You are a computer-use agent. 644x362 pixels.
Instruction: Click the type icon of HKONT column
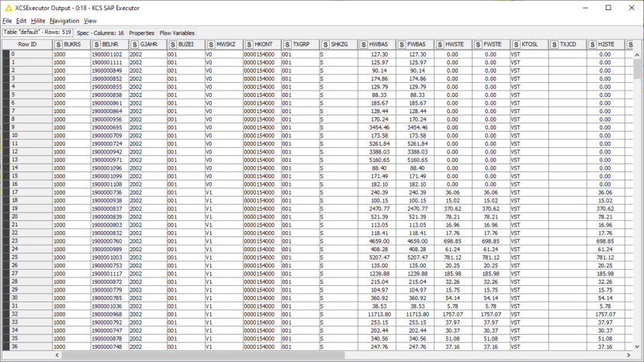click(249, 44)
